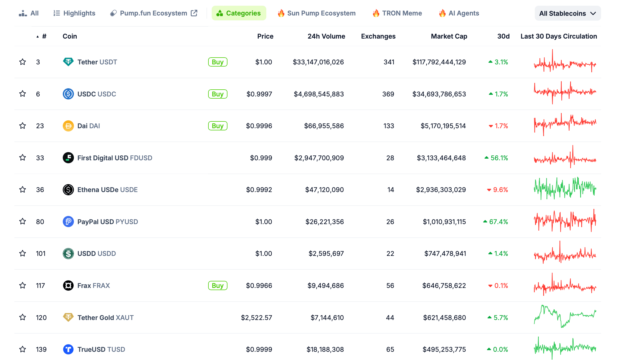Click Last 30 Days Circulation header
Screen dimensions: 625x364
559,36
